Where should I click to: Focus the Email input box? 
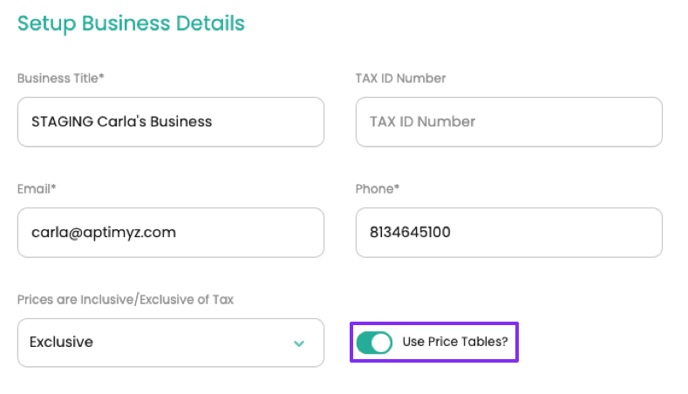tap(171, 233)
